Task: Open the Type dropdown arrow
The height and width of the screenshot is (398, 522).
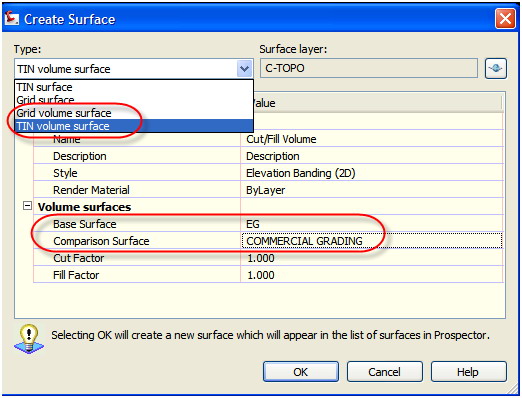Action: [x=244, y=69]
